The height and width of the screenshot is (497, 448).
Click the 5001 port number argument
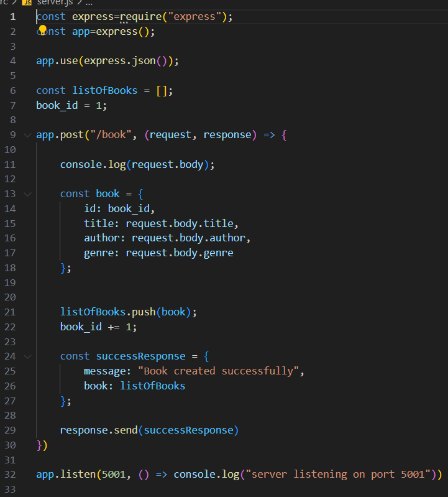114,475
